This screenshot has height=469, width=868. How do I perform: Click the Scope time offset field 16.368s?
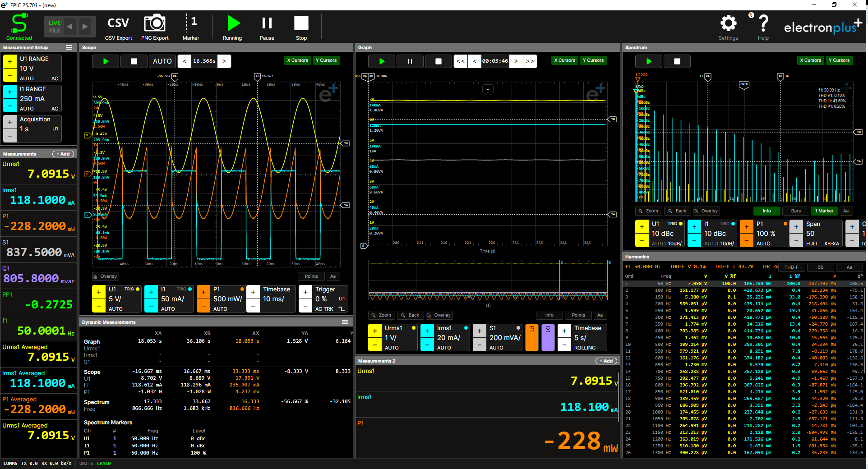pyautogui.click(x=204, y=61)
